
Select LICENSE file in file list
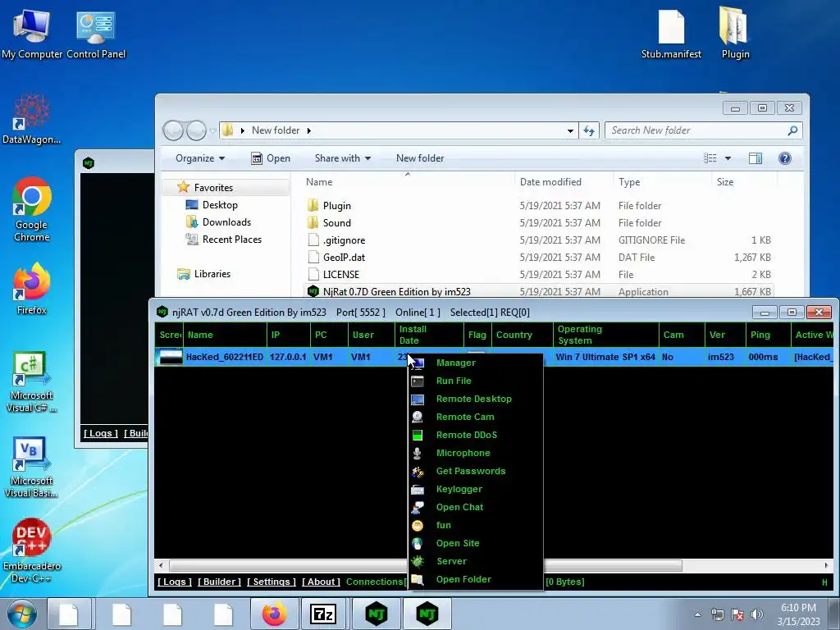pos(340,274)
